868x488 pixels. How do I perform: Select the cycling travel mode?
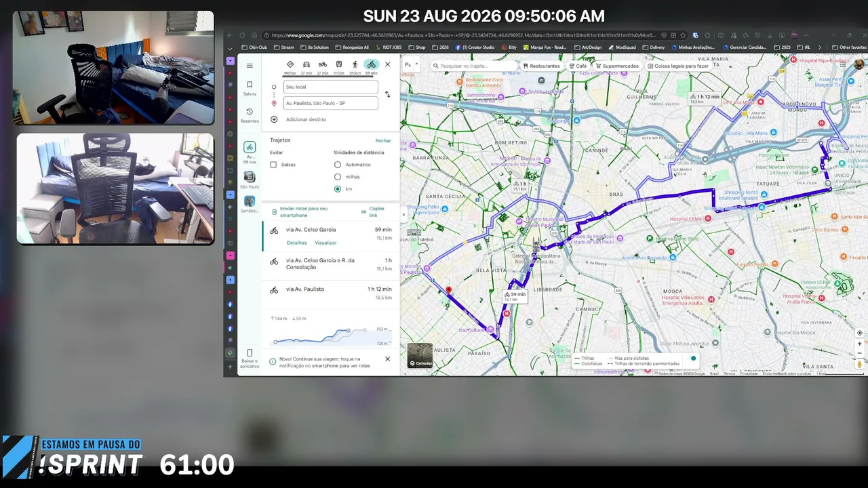371,66
